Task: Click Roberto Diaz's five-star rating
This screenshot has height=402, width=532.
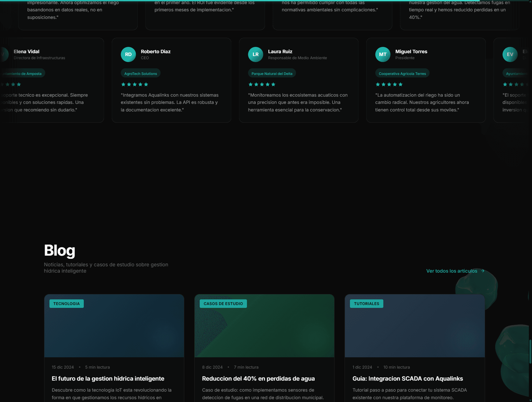Action: pos(134,84)
